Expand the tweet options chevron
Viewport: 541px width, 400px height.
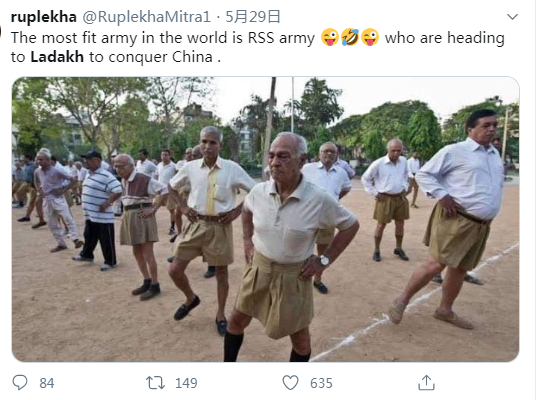click(512, 17)
